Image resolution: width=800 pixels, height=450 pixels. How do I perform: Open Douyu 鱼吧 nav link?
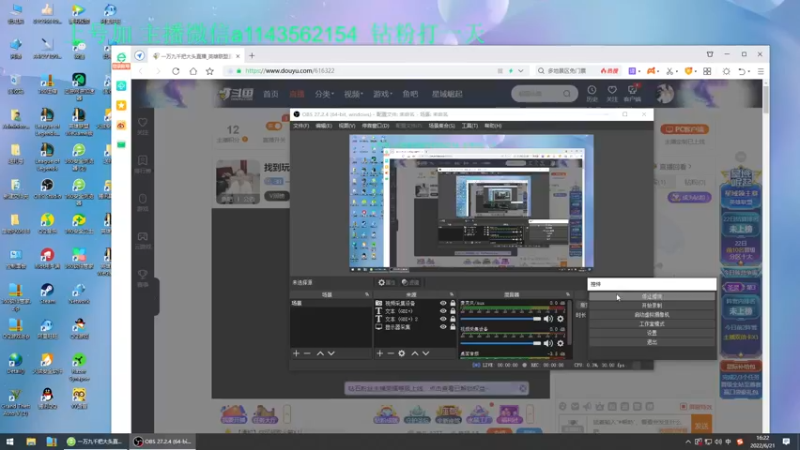(x=410, y=94)
